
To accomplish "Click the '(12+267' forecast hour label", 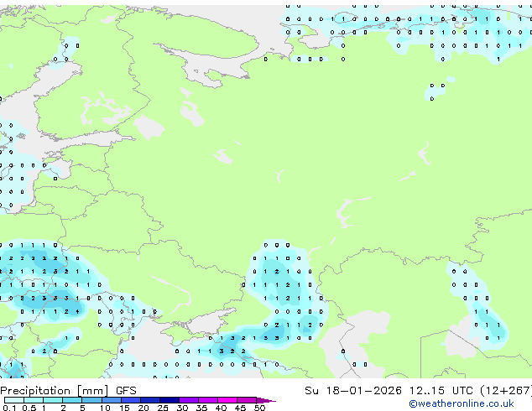I will [506, 391].
